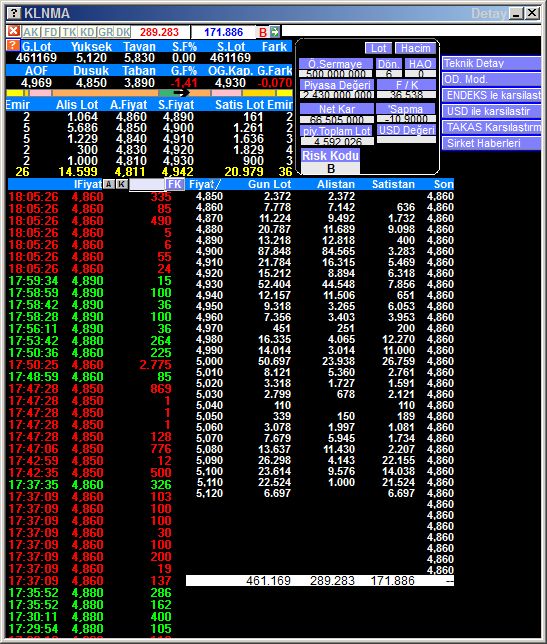Screen dimensions: 547x644
Task: Click the red X icon beside AK
Action: 14,31
